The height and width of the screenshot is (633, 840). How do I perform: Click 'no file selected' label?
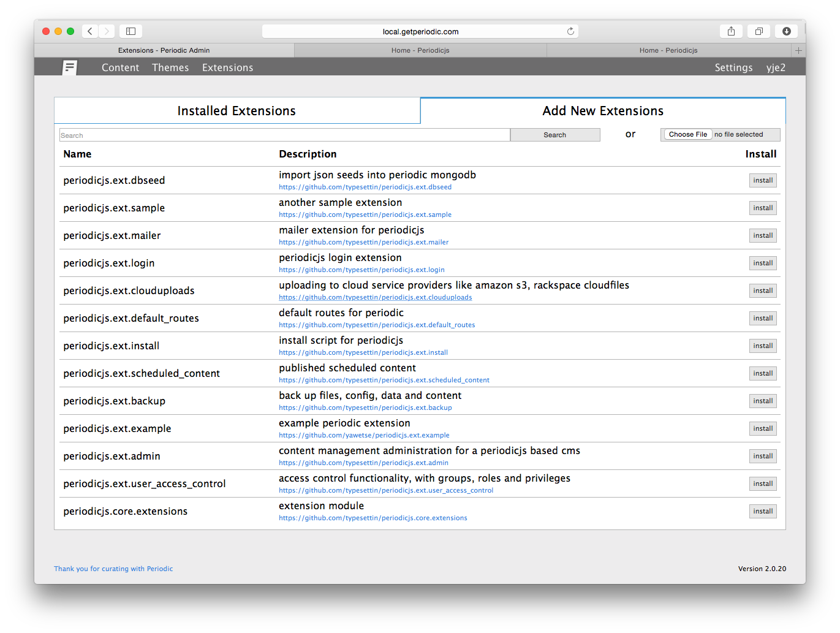coord(738,134)
